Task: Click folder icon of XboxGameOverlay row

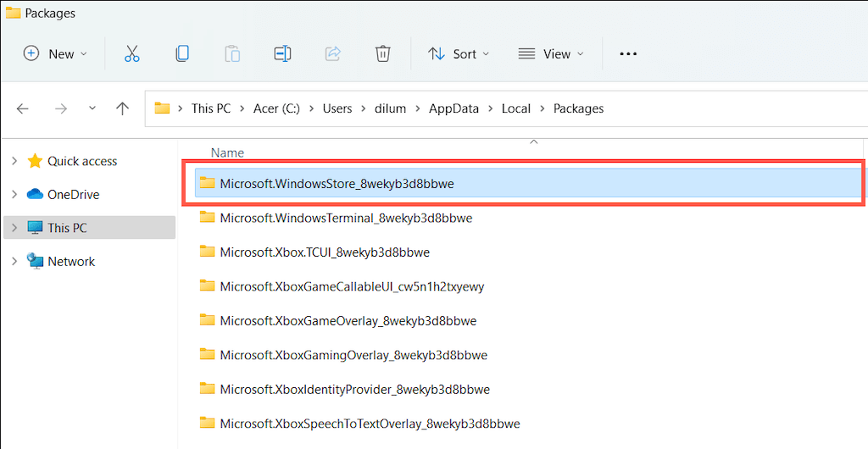Action: pyautogui.click(x=207, y=320)
